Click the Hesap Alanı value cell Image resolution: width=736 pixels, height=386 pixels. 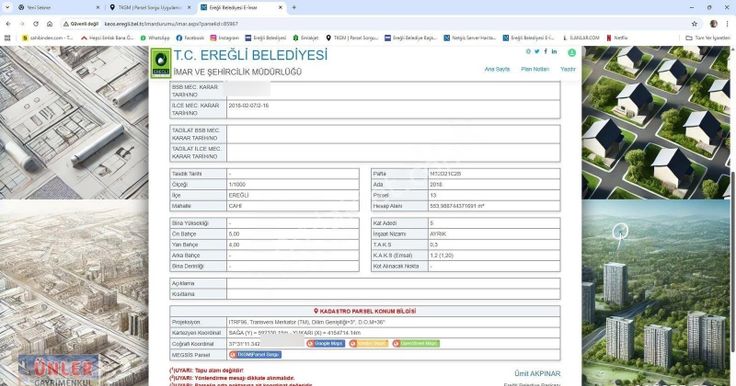[494, 206]
